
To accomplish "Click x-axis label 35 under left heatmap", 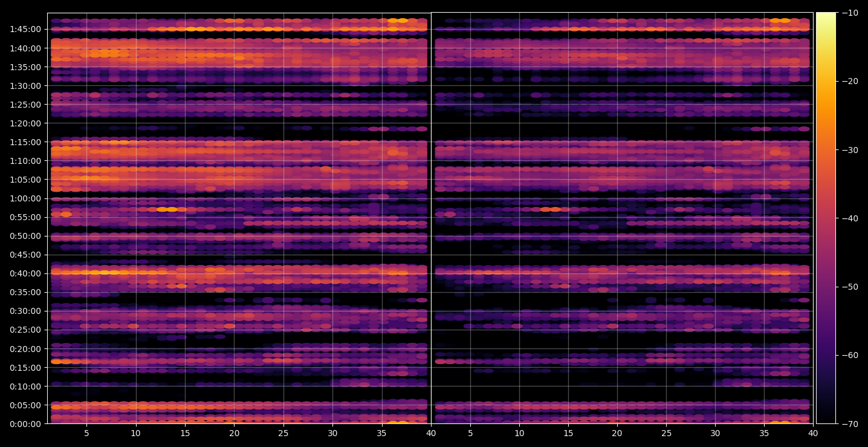I will click(x=382, y=433).
